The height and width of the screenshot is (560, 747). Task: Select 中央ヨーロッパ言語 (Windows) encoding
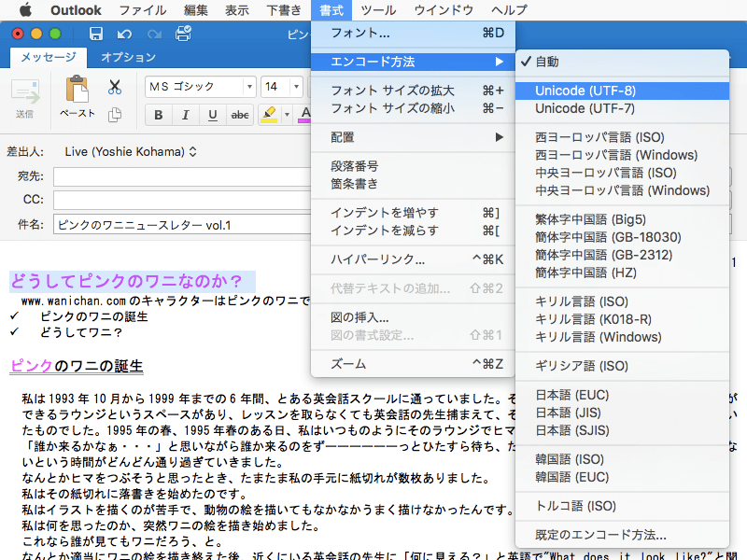(622, 190)
